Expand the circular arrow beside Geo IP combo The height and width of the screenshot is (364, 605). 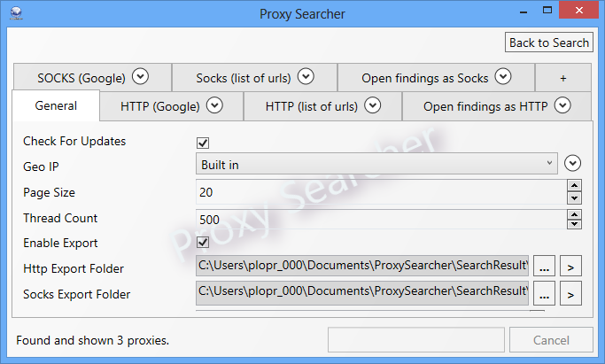(x=572, y=163)
